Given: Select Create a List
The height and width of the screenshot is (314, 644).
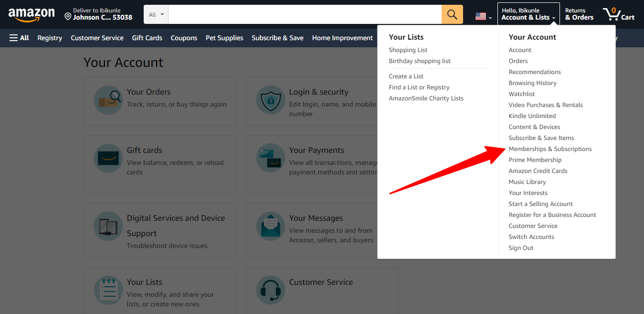Looking at the screenshot, I should click(x=406, y=76).
